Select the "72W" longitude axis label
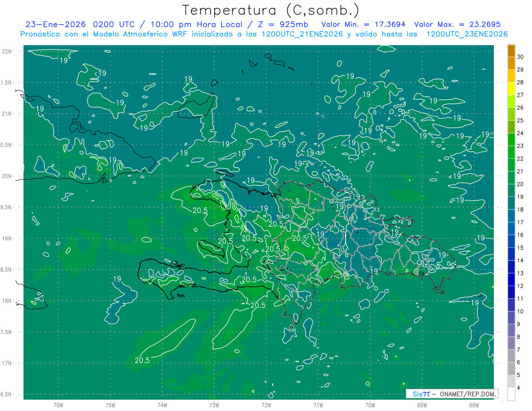Screen dimensions: 532x411 (x=266, y=405)
